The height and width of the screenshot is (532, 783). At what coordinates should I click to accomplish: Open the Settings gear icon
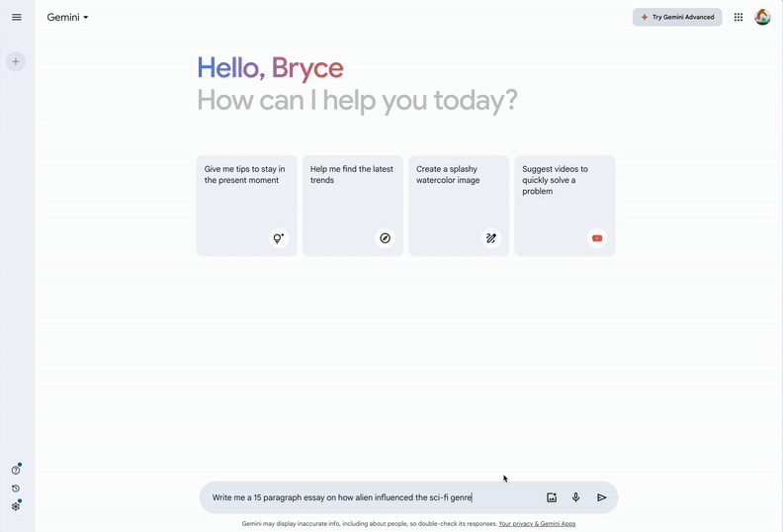pyautogui.click(x=16, y=506)
